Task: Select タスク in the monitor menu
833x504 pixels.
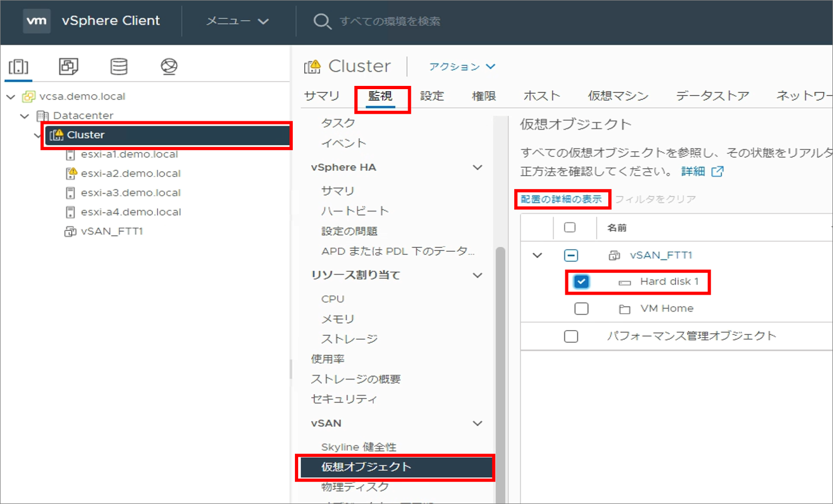Action: pos(338,123)
